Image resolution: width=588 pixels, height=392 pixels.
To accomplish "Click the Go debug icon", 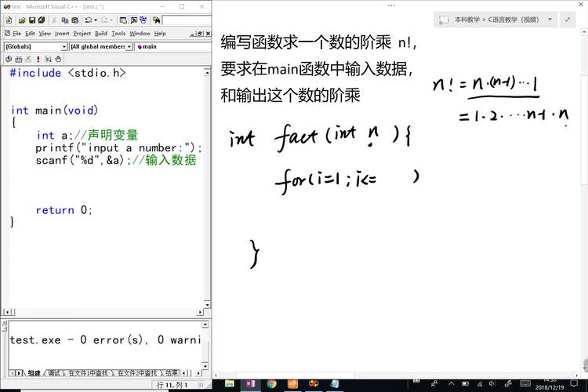I will click(x=48, y=59).
